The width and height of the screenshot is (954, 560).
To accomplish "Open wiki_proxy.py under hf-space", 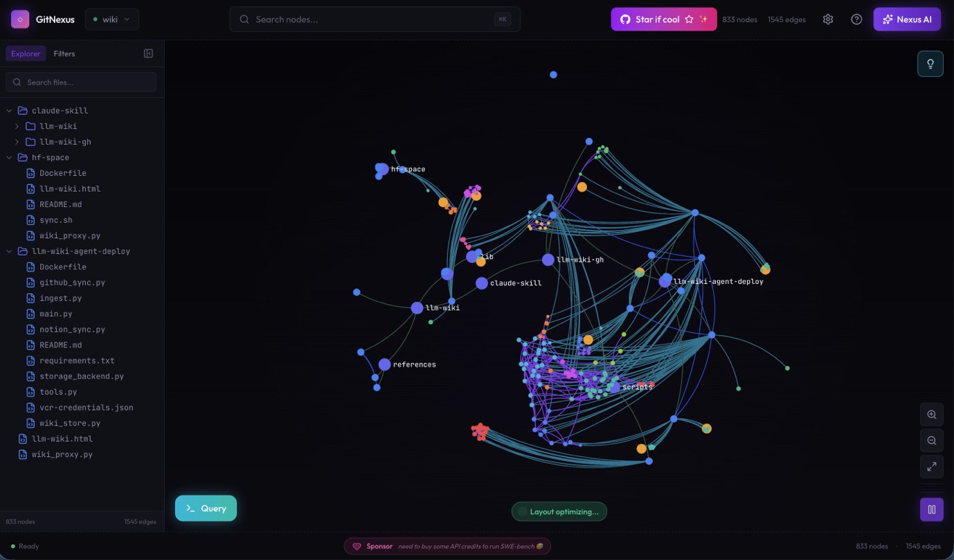I will coord(70,235).
